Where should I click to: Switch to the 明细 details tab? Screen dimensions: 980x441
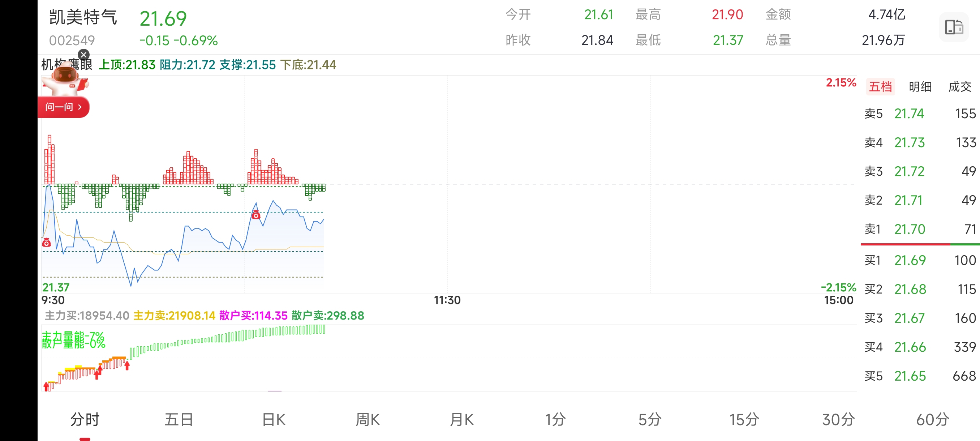pyautogui.click(x=920, y=87)
